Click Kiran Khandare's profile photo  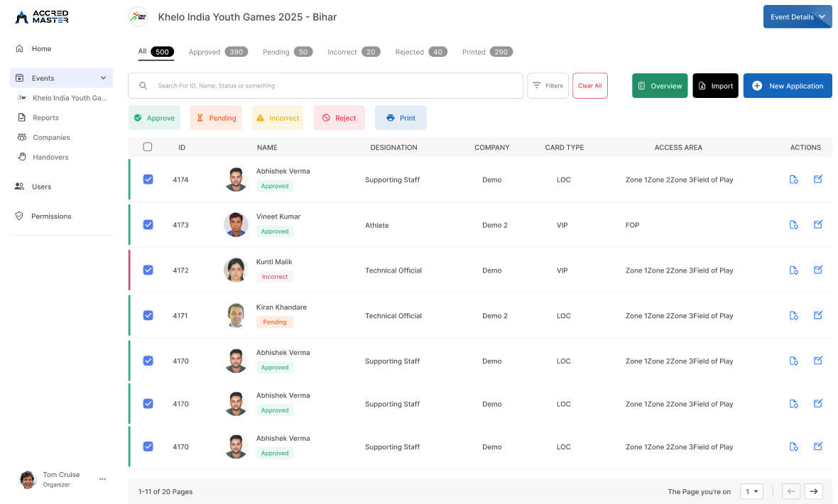click(x=236, y=316)
